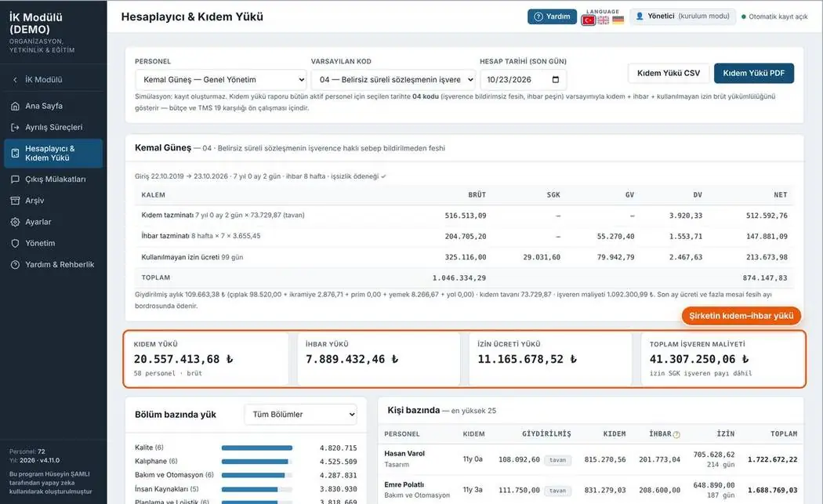Image resolution: width=823 pixels, height=504 pixels.
Task: Expand the Tüm Bölümler filter dropdown
Action: click(x=301, y=415)
